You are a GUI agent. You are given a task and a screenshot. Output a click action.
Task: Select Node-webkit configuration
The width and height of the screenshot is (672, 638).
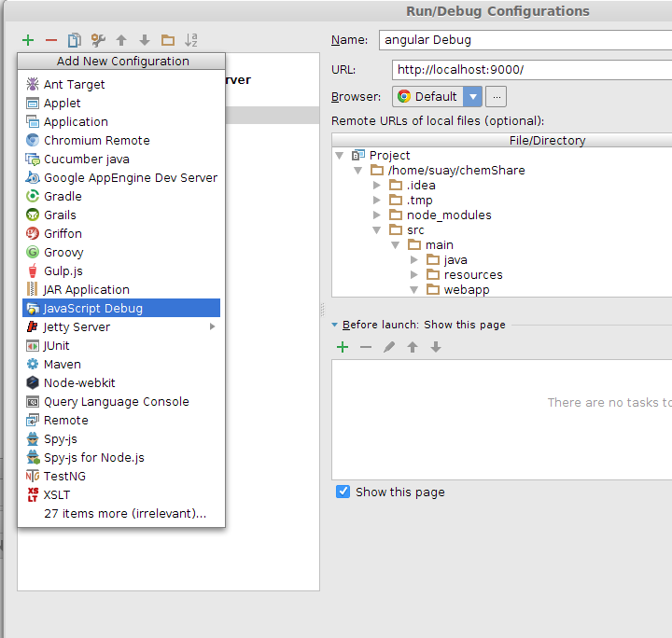(x=121, y=382)
